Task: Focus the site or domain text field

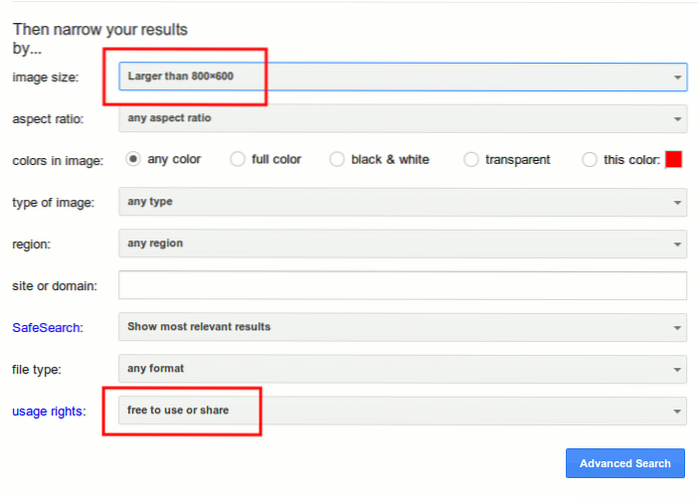Action: 402,285
